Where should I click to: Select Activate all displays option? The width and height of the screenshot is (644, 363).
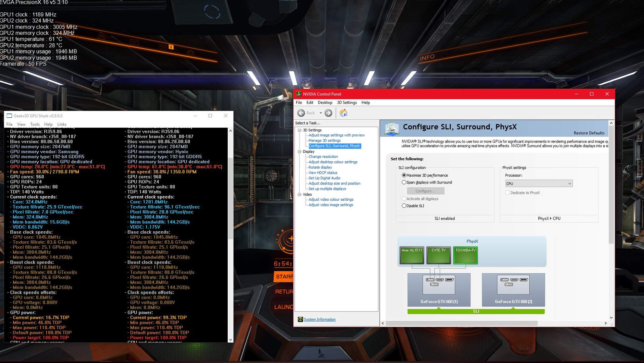pos(404,199)
